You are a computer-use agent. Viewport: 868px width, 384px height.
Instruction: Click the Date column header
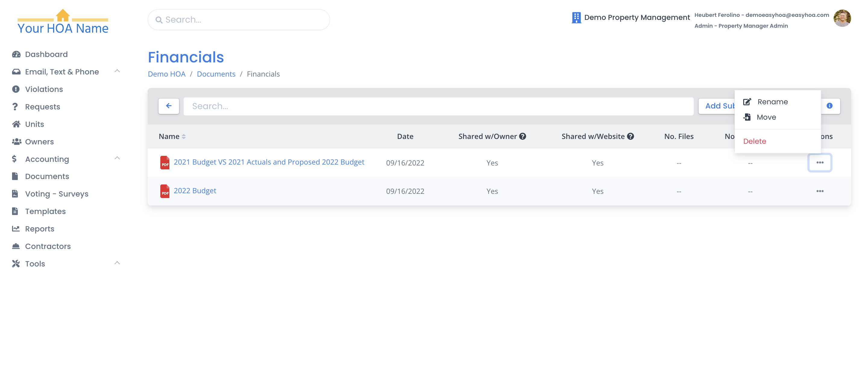coord(405,137)
